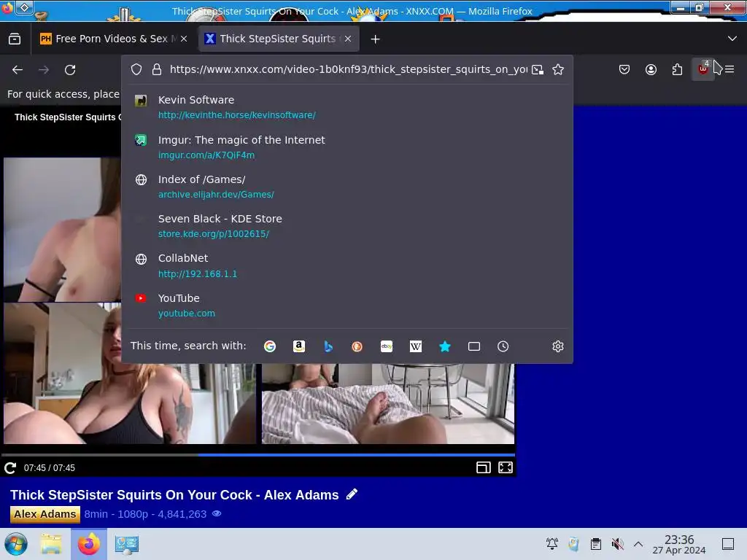Go back to the previous page

coord(18,70)
